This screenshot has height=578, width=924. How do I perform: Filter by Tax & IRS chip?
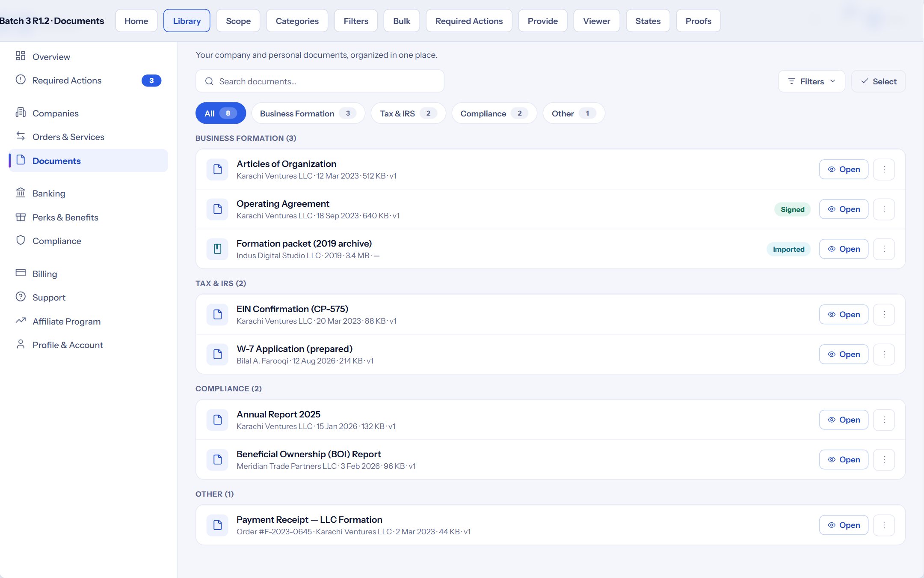(409, 113)
